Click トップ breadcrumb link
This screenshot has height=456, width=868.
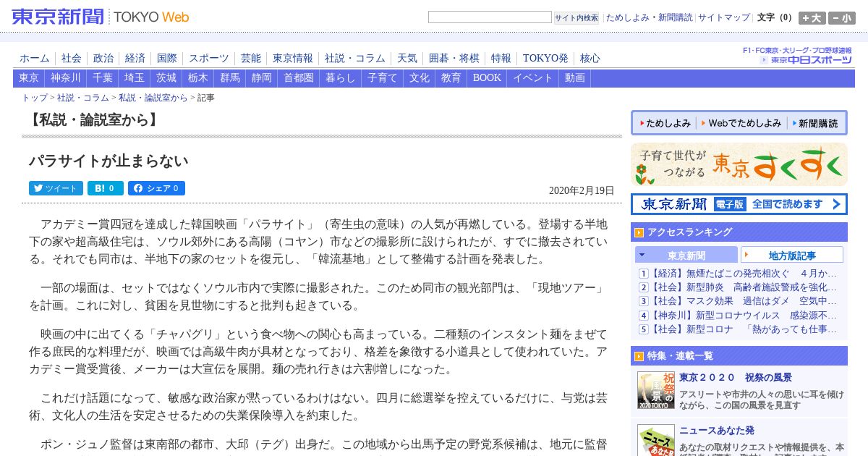(35, 98)
